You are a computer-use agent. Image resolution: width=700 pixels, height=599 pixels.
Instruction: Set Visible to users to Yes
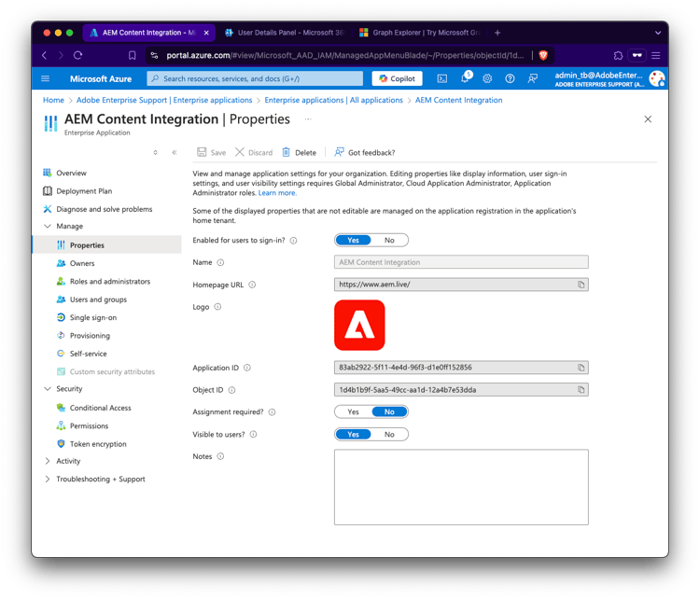pos(353,434)
